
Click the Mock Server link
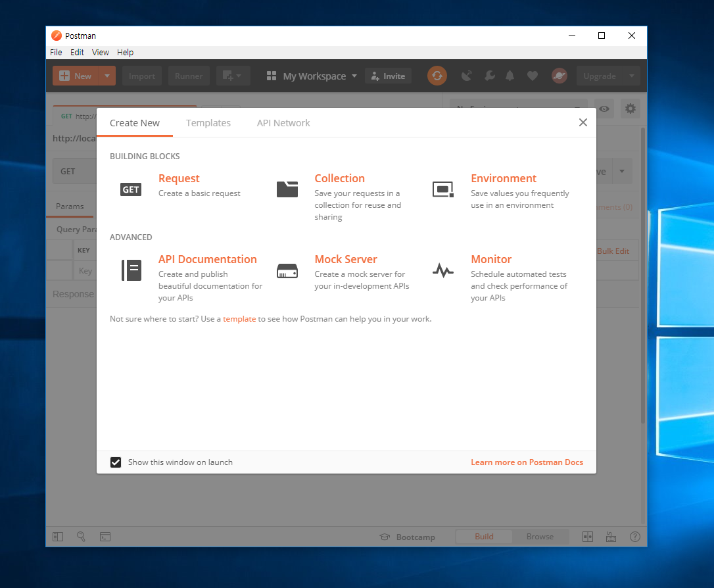coord(346,259)
